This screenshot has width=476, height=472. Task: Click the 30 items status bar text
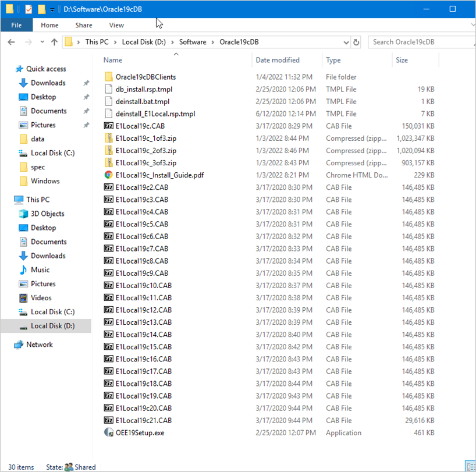(21, 467)
